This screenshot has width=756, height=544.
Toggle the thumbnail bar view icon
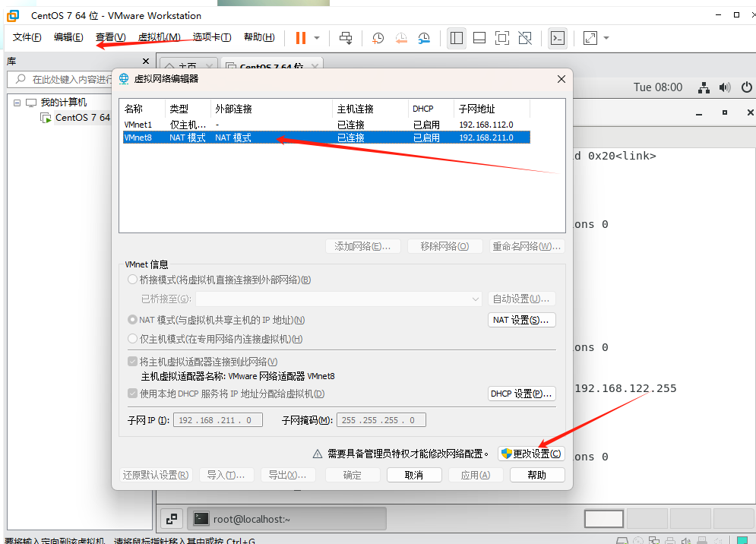point(479,38)
